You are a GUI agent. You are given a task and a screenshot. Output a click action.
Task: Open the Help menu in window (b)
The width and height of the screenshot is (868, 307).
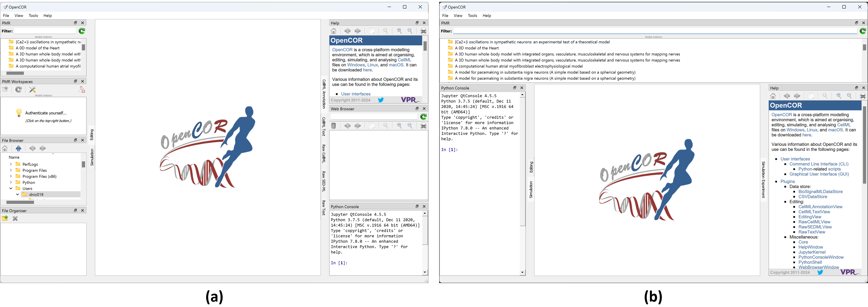[487, 16]
